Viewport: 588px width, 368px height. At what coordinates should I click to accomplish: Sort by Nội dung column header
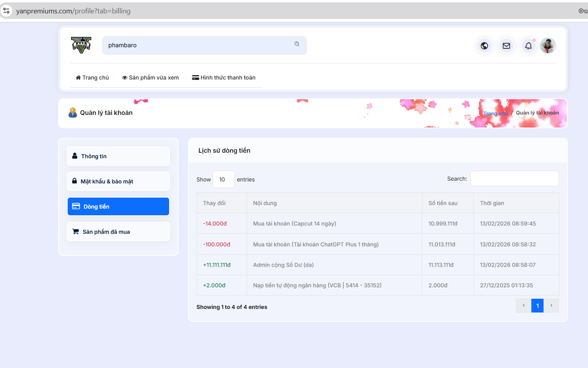[x=334, y=203]
